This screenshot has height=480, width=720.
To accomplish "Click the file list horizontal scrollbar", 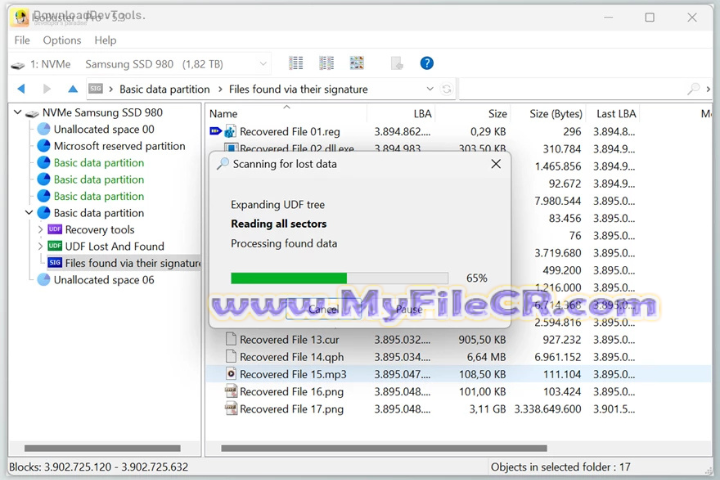I will click(x=384, y=448).
